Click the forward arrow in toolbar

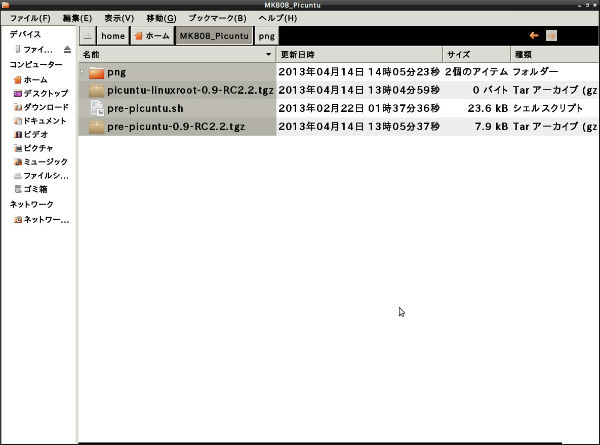[x=551, y=36]
